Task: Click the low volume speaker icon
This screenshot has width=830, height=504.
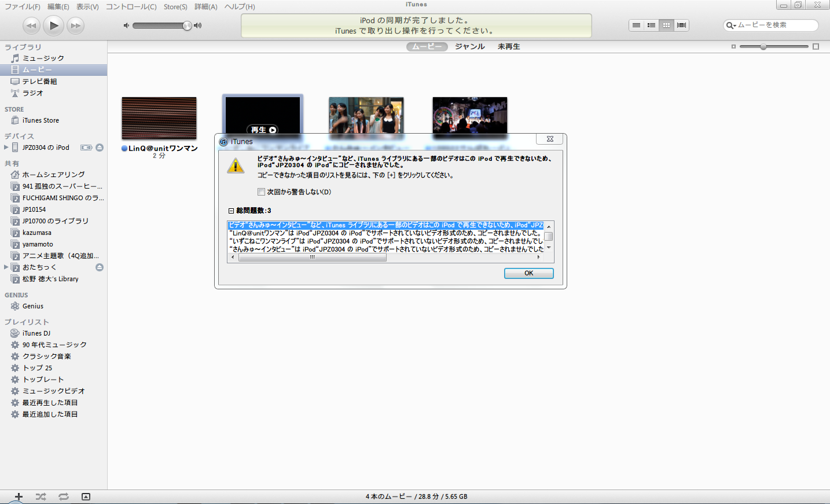Action: pos(126,25)
